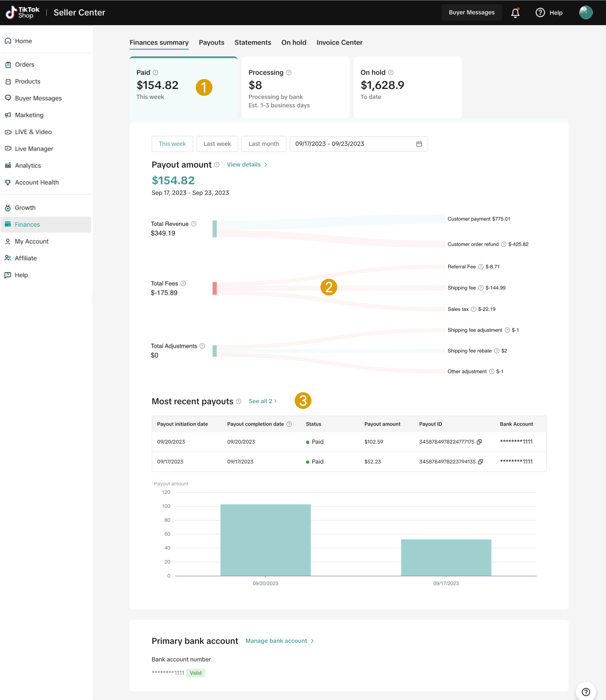Open Manage bank account link
Image resolution: width=606 pixels, height=700 pixels.
point(279,641)
